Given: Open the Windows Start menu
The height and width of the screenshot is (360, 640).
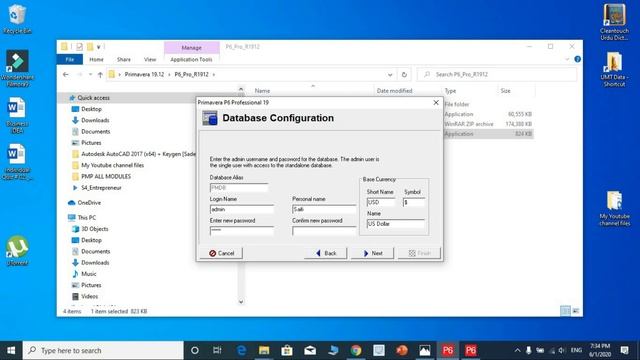Looking at the screenshot, I should [11, 350].
